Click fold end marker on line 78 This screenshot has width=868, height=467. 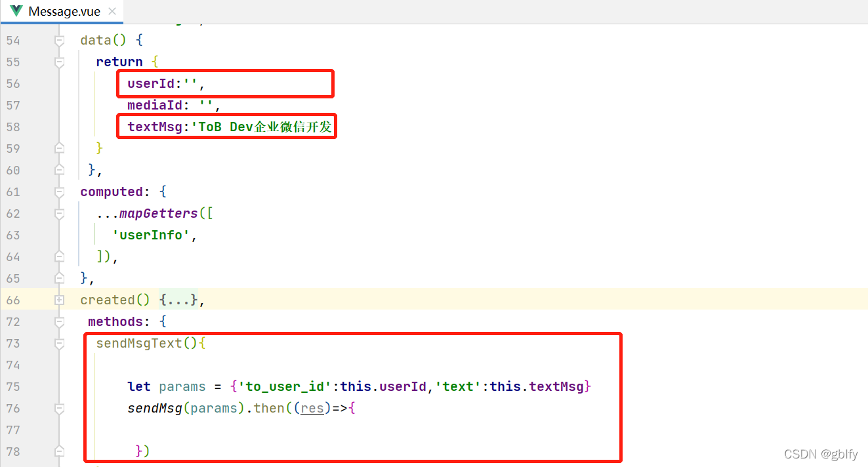[x=60, y=452]
